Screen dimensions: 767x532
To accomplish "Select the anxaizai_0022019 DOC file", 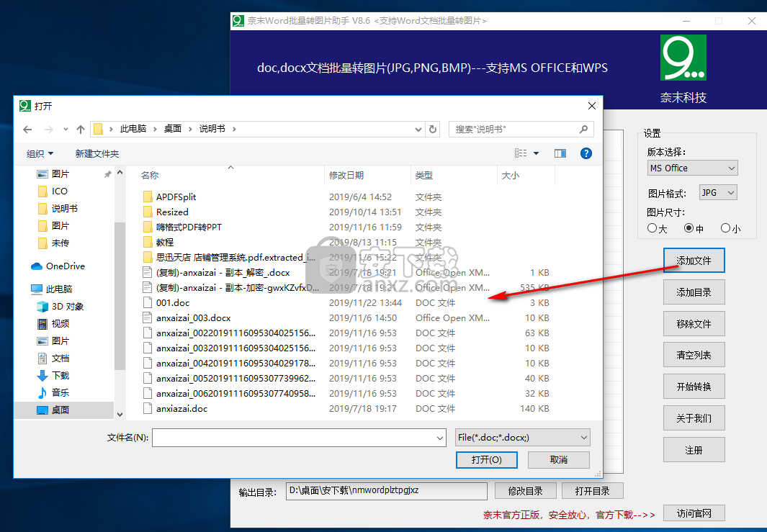I will [x=236, y=333].
